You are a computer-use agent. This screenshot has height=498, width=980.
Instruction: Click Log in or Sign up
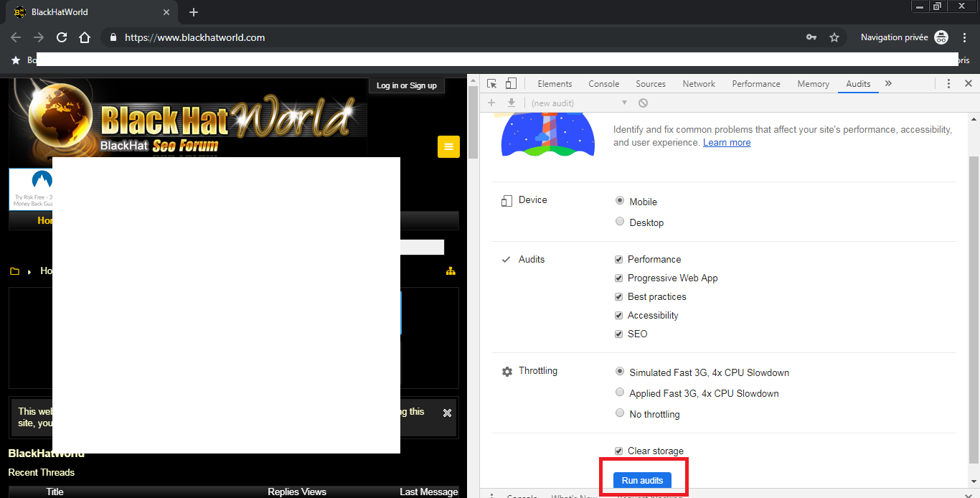coord(407,85)
